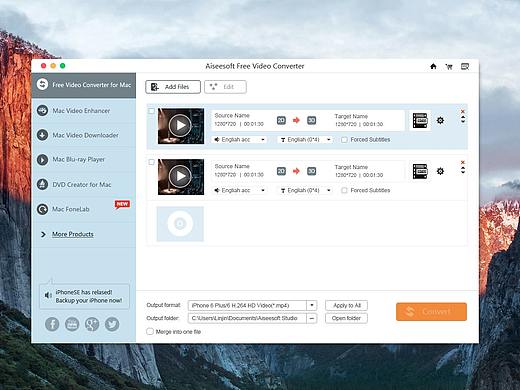This screenshot has width=520, height=390.
Task: Open Mac Blu-ray Player in sidebar
Action: tap(84, 160)
